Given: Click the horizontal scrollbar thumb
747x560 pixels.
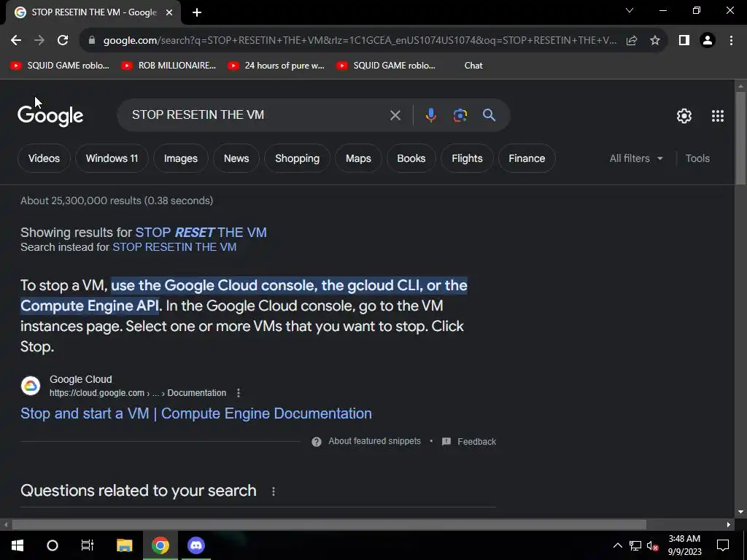Looking at the screenshot, I should point(329,525).
